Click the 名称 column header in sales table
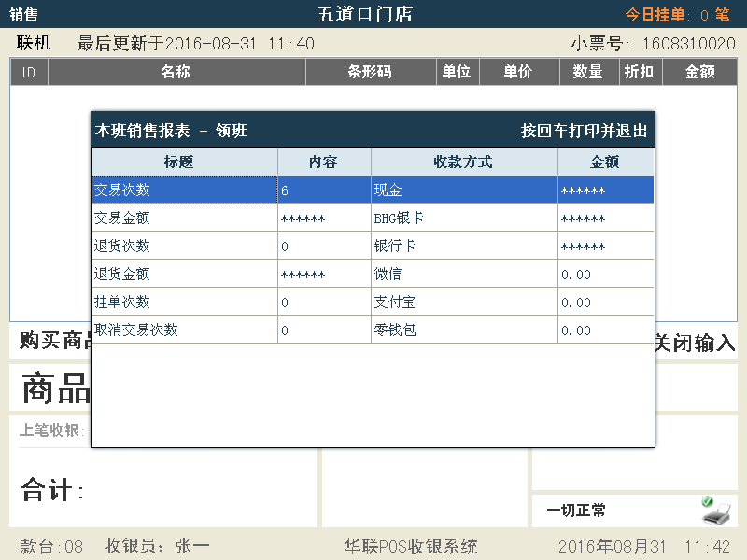This screenshot has height=560, width=747. click(x=176, y=72)
